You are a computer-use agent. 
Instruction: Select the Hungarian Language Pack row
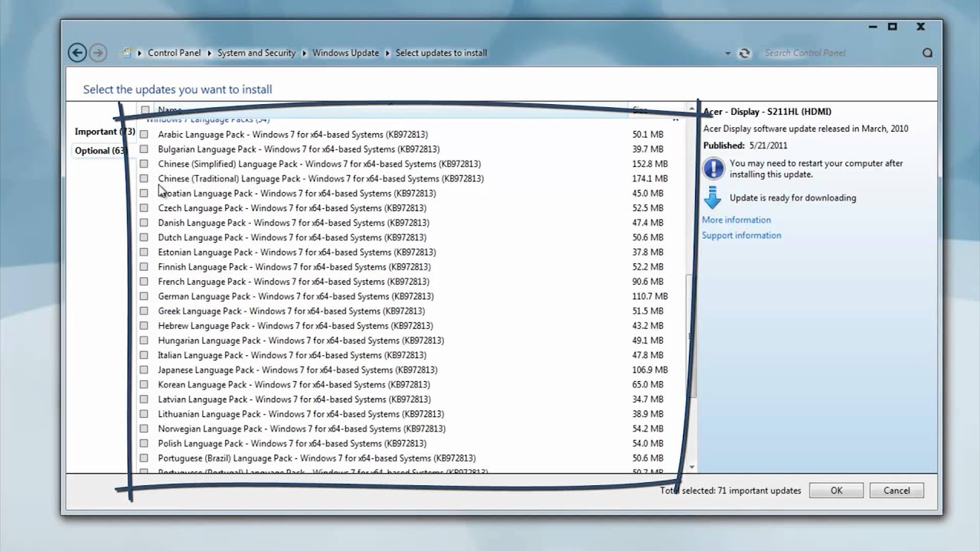tap(412, 341)
